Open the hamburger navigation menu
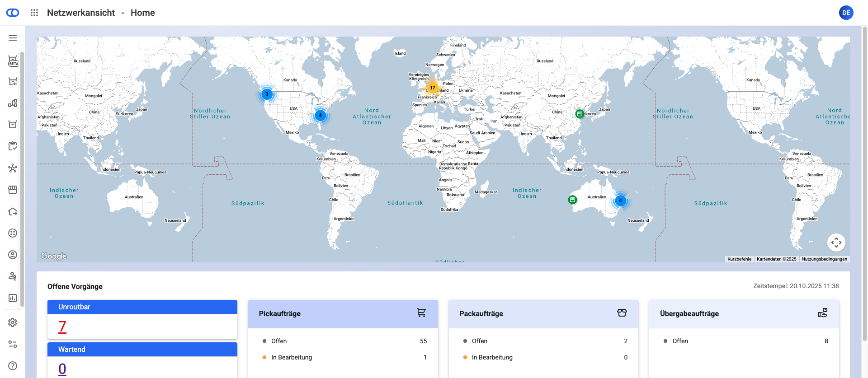The height and width of the screenshot is (378, 868). click(x=13, y=38)
